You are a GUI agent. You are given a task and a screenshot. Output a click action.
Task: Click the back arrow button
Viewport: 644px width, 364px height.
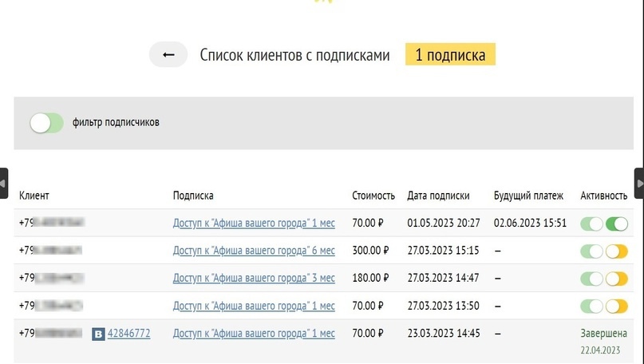(x=168, y=54)
